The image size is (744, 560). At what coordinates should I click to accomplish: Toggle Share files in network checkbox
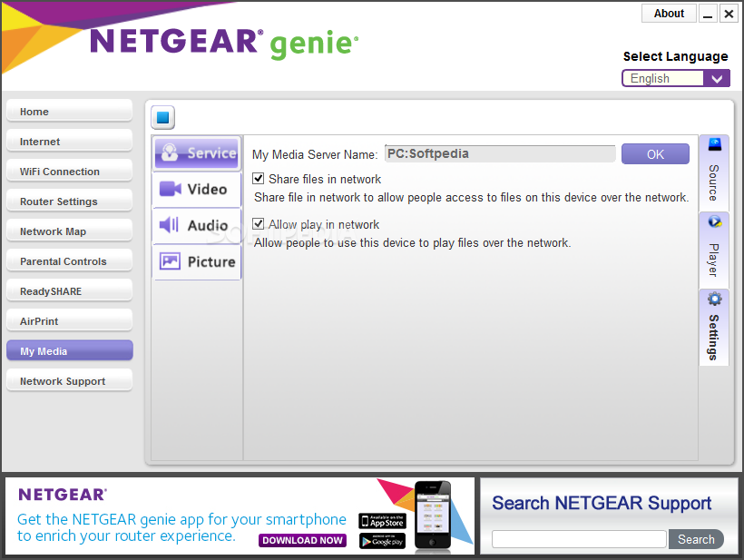coord(258,179)
